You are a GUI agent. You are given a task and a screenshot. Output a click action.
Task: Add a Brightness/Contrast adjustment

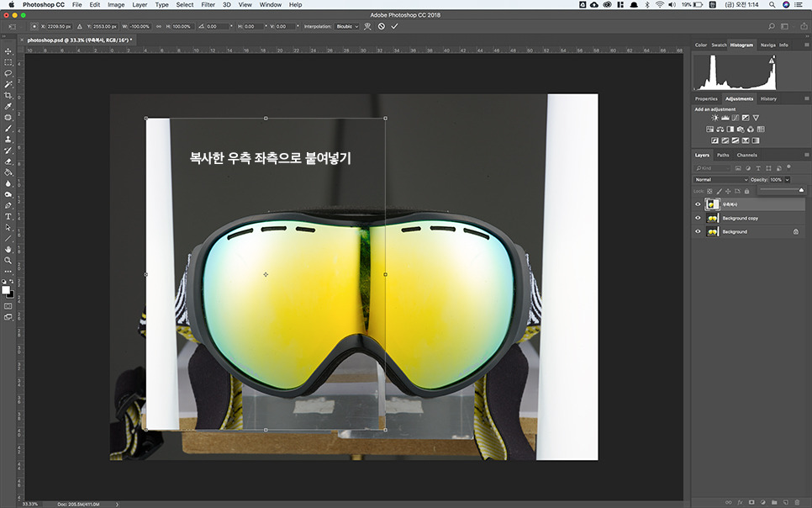click(714, 117)
